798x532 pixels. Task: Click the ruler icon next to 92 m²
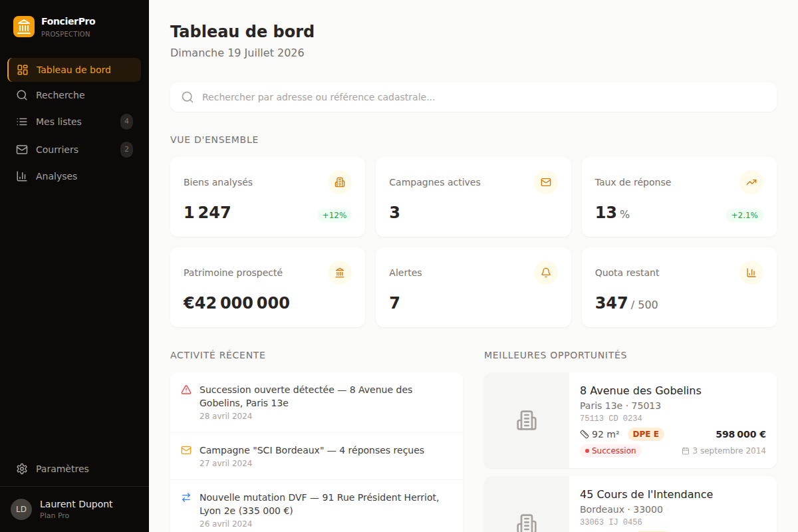585,434
